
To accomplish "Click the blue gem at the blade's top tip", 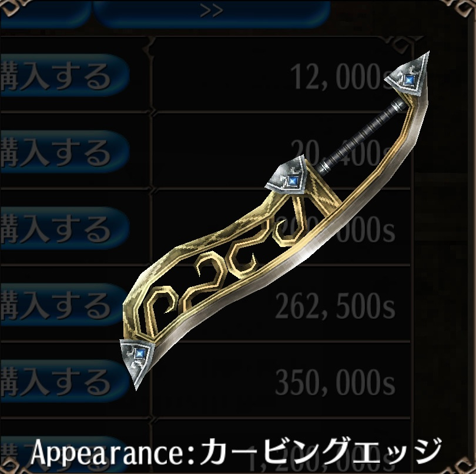I will point(409,80).
